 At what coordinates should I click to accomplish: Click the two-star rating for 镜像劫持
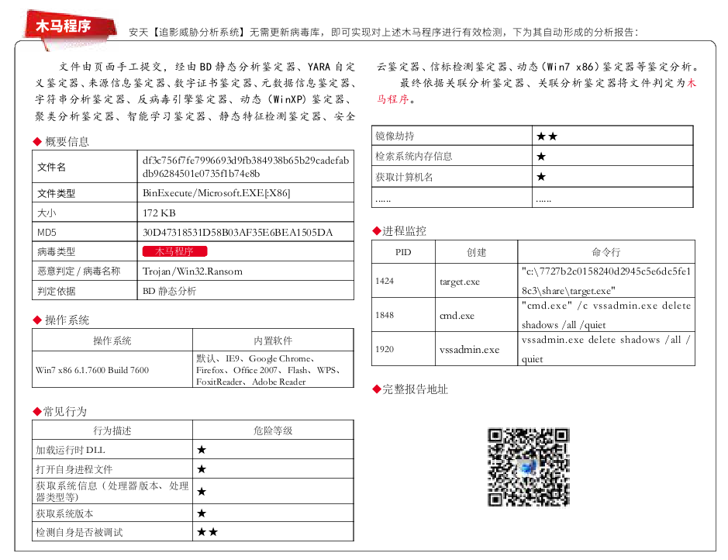click(547, 137)
